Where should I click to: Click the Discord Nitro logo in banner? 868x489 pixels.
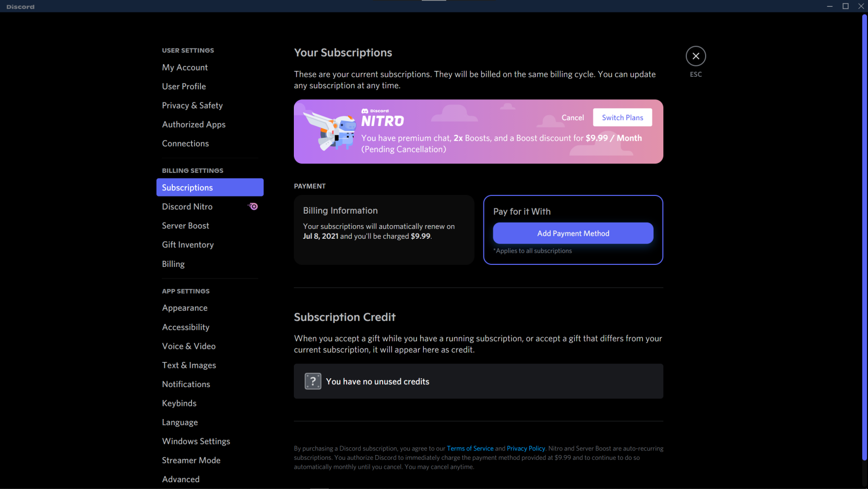[x=383, y=118]
